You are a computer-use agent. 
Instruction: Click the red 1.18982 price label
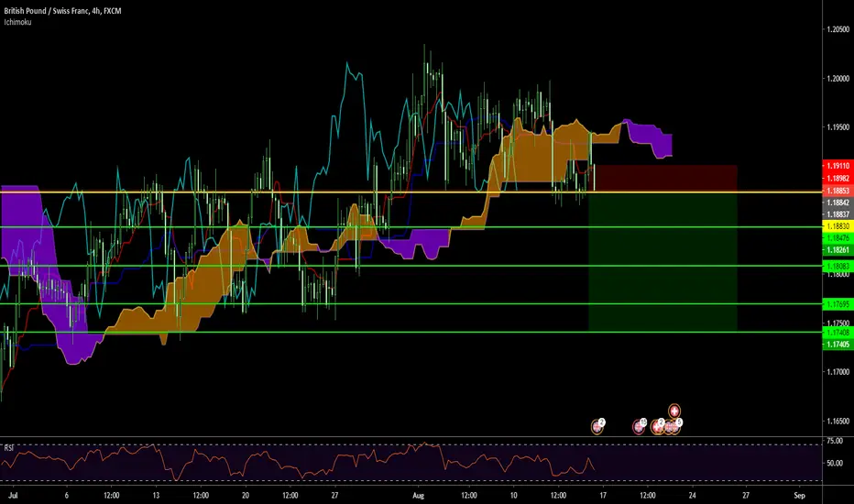click(x=838, y=178)
